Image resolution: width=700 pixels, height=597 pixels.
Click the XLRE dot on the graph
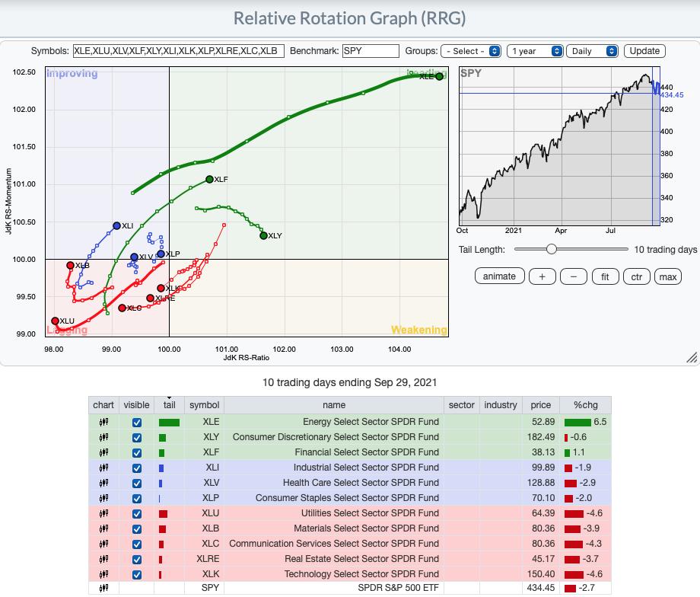coord(151,298)
